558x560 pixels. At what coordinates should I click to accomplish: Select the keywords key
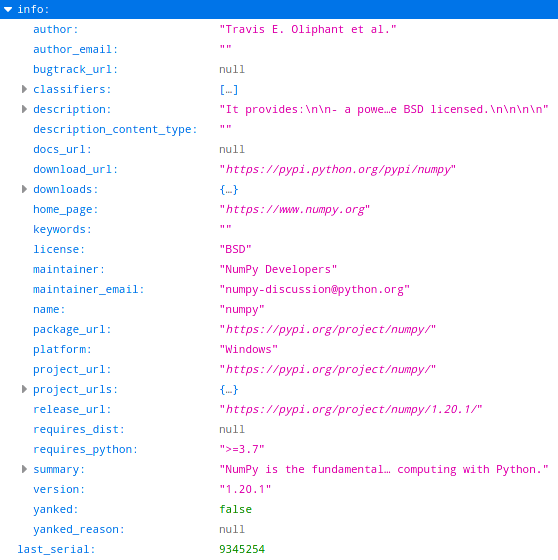62,229
